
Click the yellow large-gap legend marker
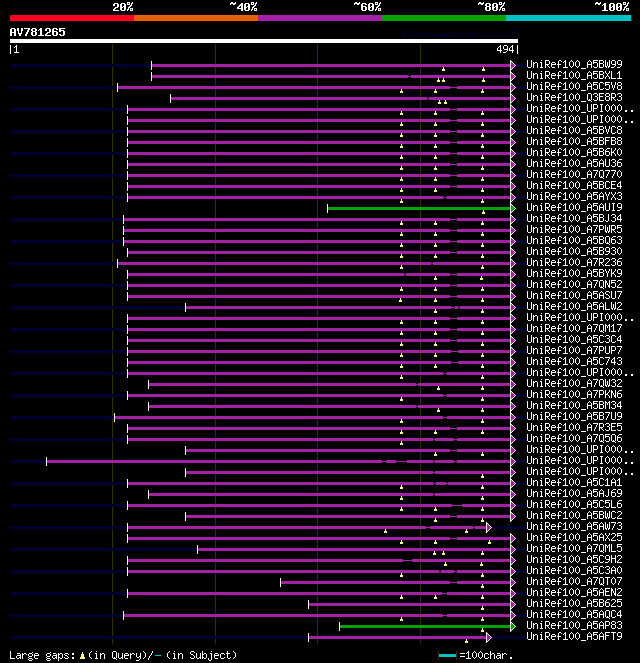82,656
